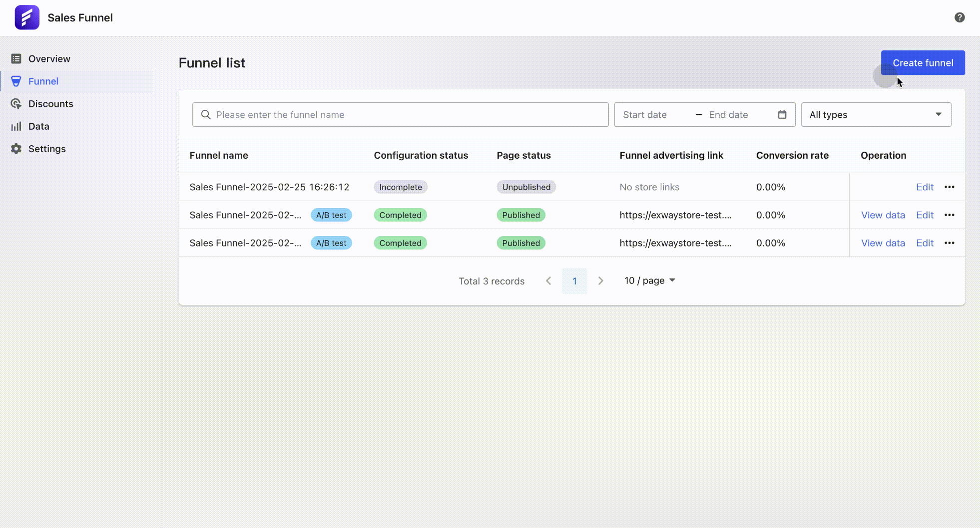Click the Create funnel button
The image size is (980, 528).
(x=923, y=63)
